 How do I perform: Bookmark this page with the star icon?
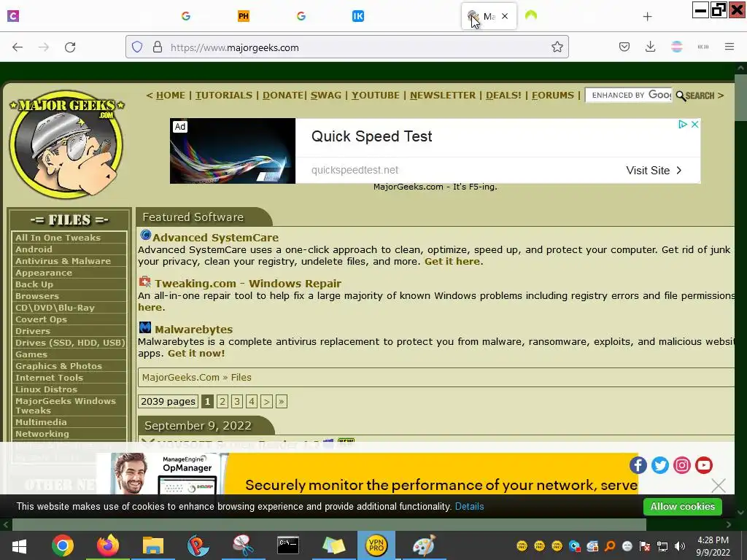pyautogui.click(x=557, y=47)
